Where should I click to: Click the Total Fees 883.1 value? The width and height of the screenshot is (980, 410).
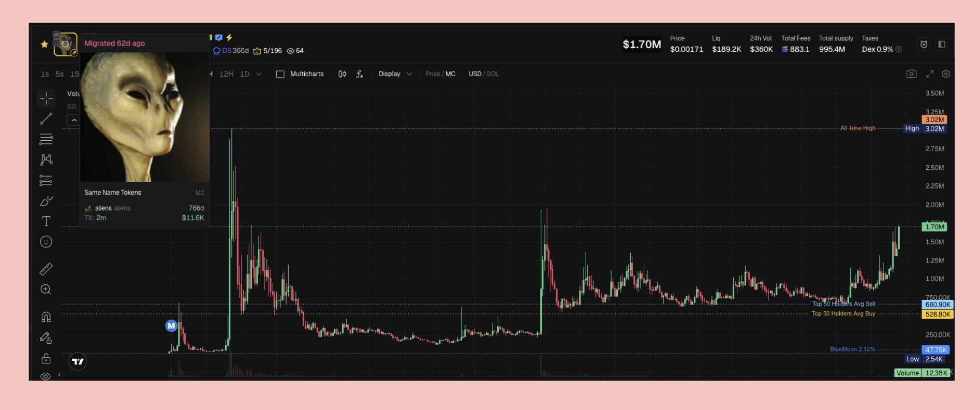click(795, 49)
